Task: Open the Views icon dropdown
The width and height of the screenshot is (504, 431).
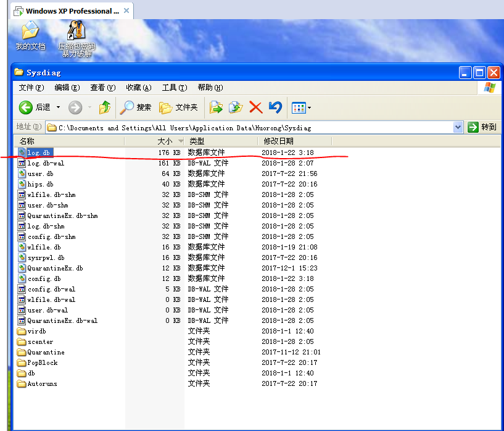Action: click(x=301, y=107)
